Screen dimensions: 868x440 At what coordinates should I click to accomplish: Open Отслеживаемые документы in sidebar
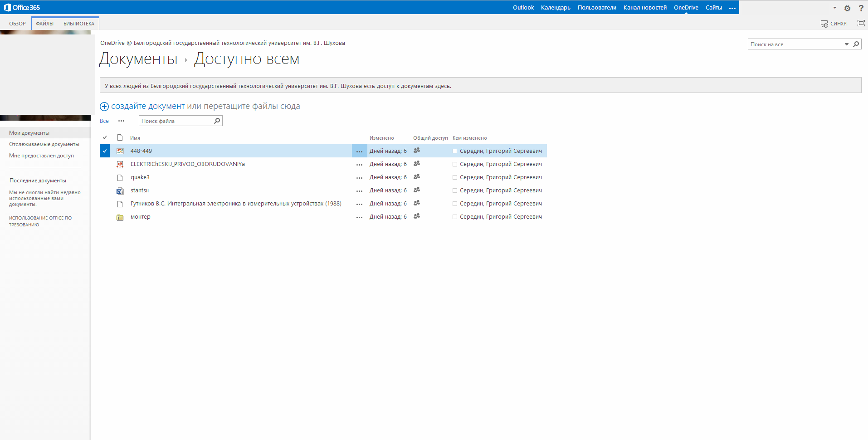pyautogui.click(x=44, y=144)
